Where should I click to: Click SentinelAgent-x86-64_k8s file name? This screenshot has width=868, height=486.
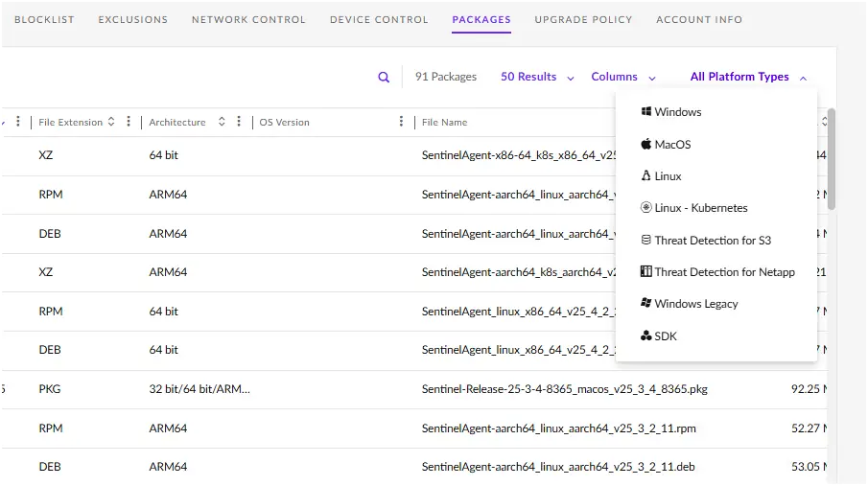tap(519, 155)
